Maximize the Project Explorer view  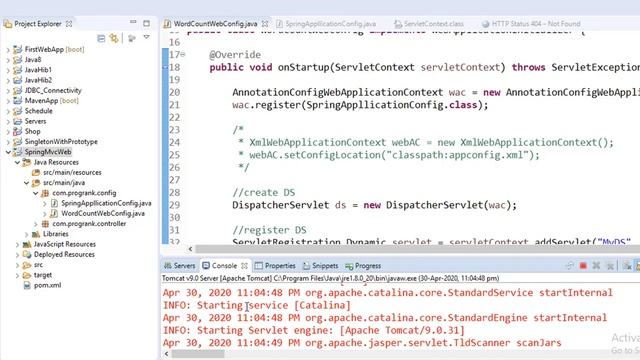pos(147,23)
